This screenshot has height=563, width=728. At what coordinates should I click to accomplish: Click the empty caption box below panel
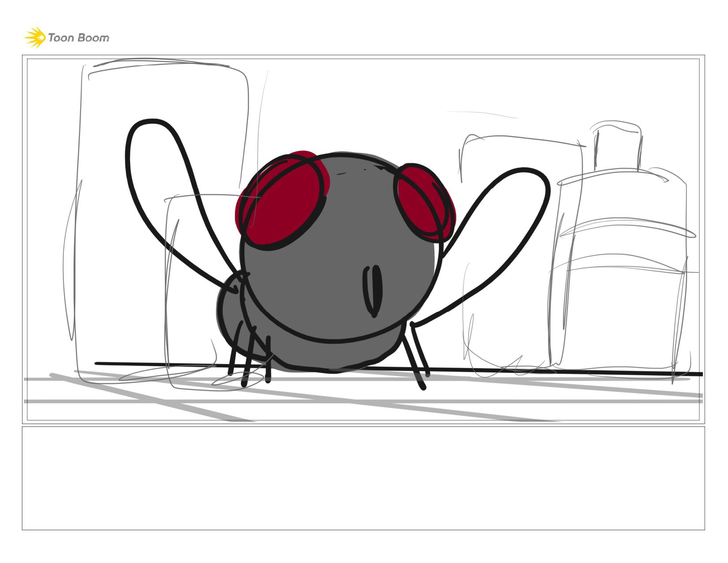click(363, 478)
